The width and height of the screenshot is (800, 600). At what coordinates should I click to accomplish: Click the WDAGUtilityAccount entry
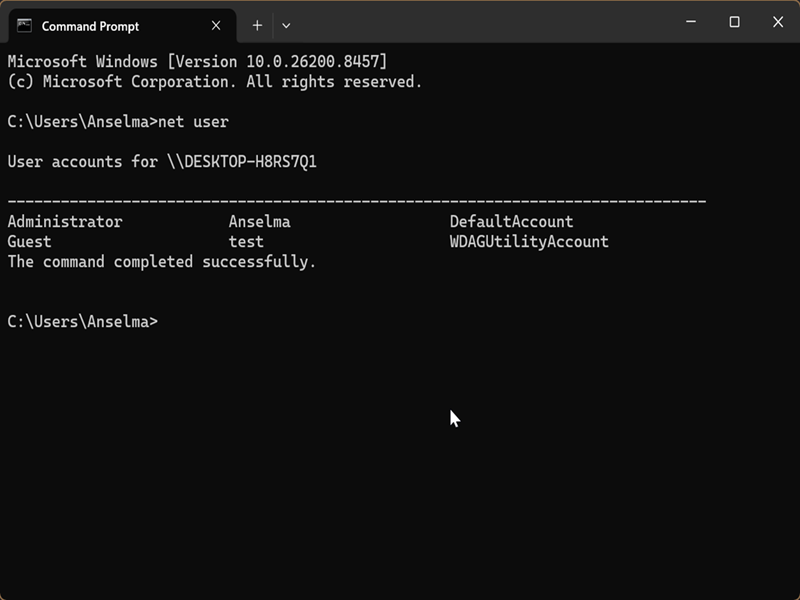click(x=529, y=242)
